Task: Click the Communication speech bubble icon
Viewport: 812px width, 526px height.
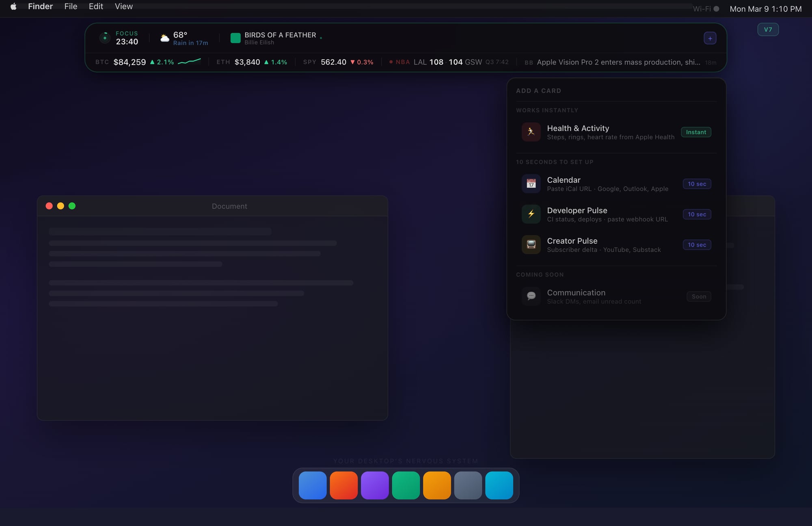Action: point(531,296)
